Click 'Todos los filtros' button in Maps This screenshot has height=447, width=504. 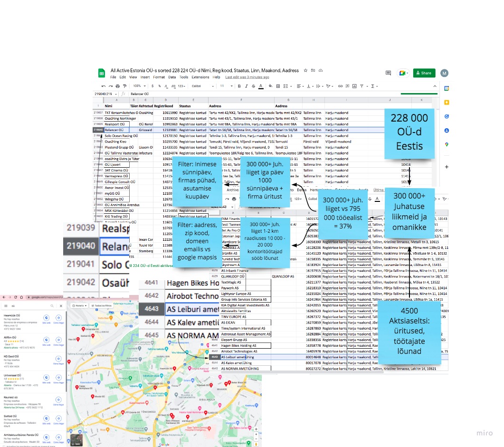tap(102, 305)
